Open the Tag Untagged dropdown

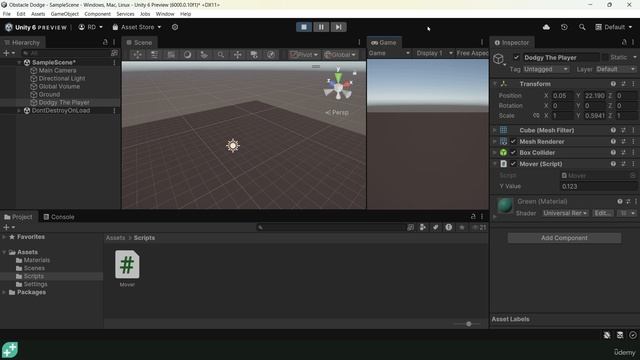(546, 69)
